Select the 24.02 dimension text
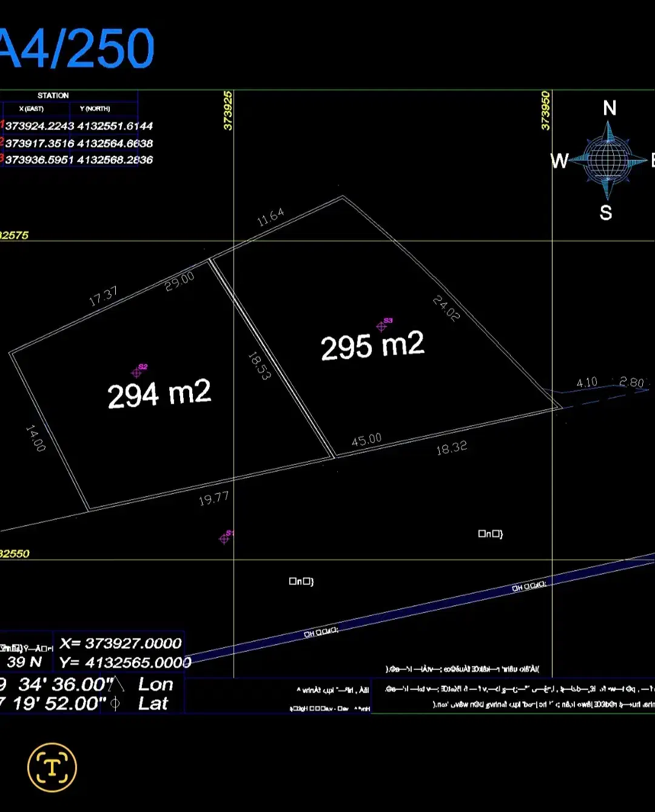The width and height of the screenshot is (655, 812). 446,308
